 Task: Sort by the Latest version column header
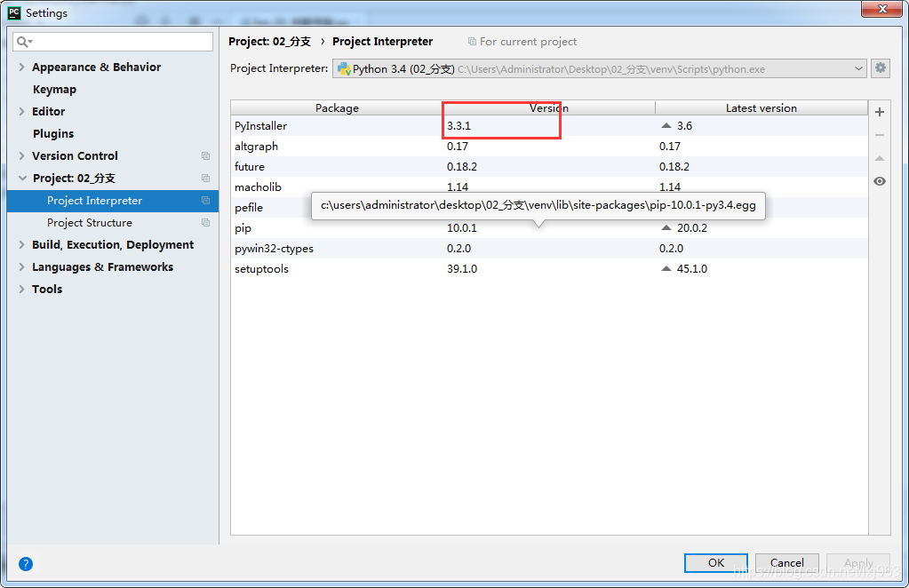point(761,107)
